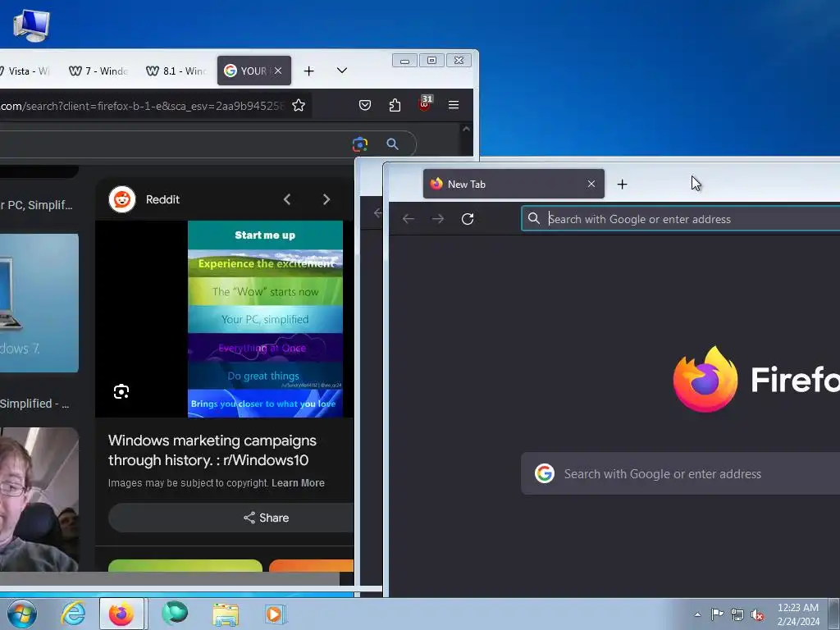
Task: Open network tray icon
Action: click(737, 614)
